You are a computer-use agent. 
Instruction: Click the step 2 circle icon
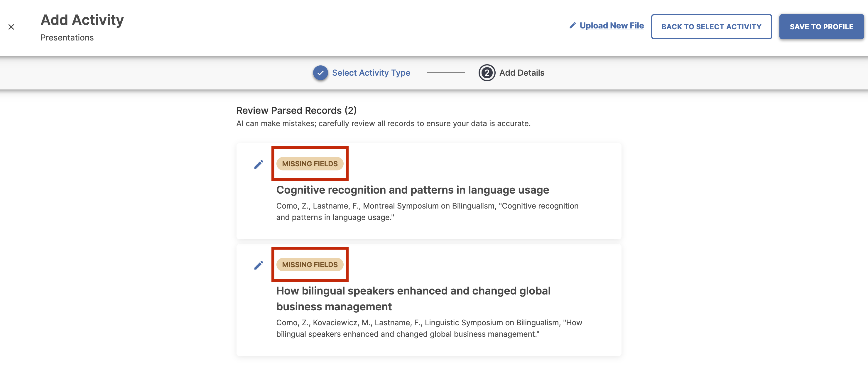tap(487, 73)
